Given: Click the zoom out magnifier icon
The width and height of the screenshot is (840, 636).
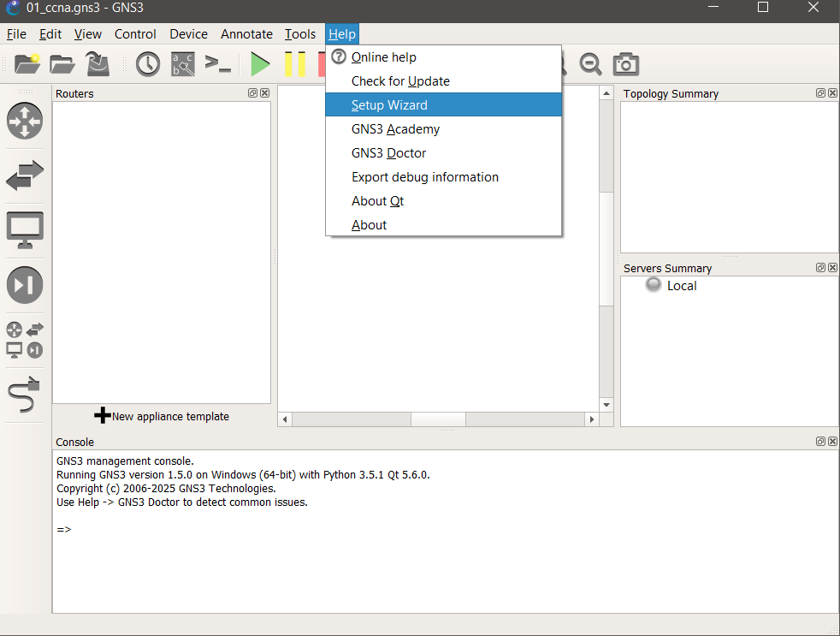Looking at the screenshot, I should click(590, 64).
